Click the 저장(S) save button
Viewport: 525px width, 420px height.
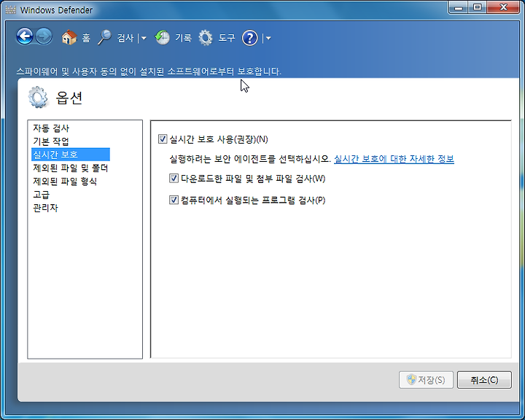(x=426, y=380)
